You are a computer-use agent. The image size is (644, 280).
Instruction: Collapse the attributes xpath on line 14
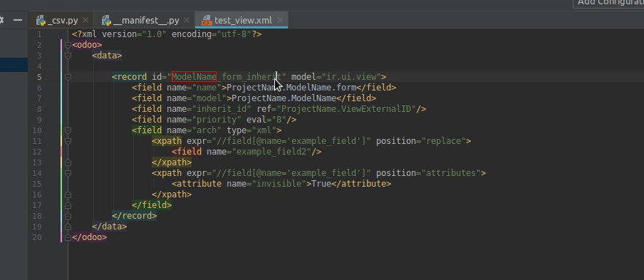click(x=68, y=173)
